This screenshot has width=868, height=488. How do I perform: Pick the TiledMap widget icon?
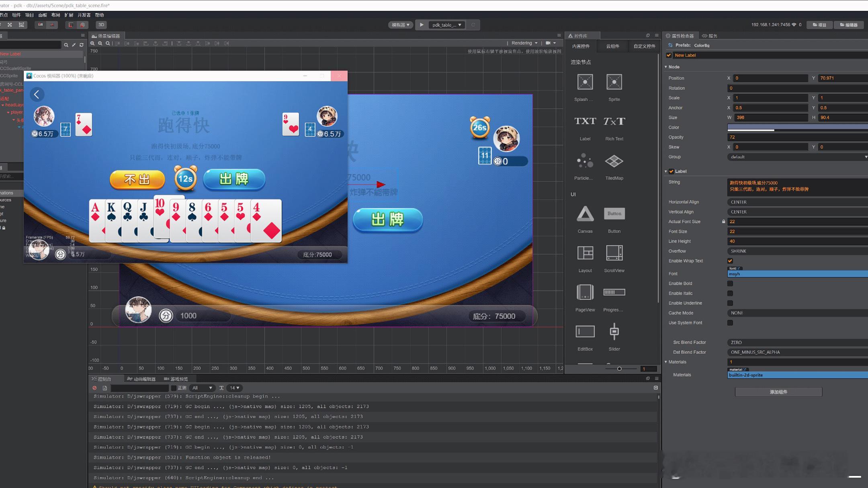[x=614, y=161]
